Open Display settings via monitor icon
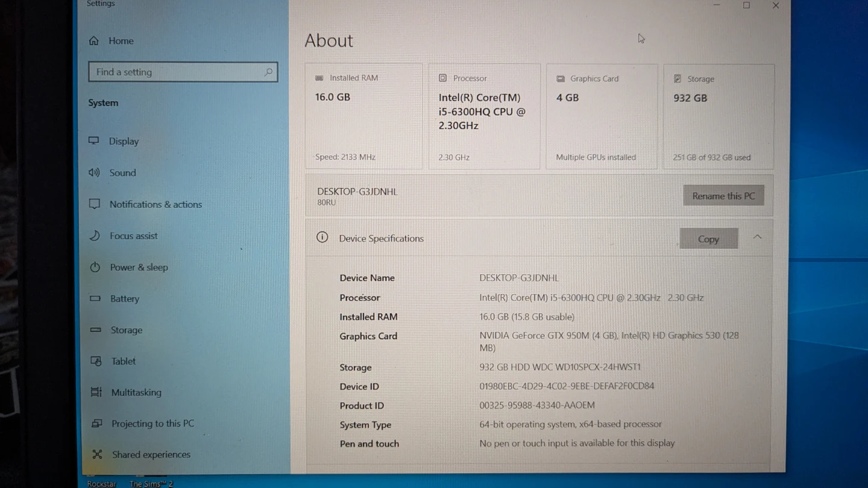The width and height of the screenshot is (868, 488). (x=94, y=141)
